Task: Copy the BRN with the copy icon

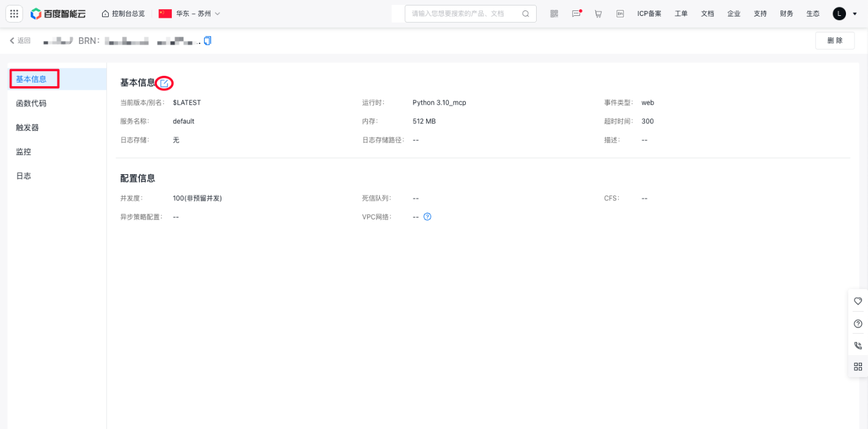Action: pos(208,41)
